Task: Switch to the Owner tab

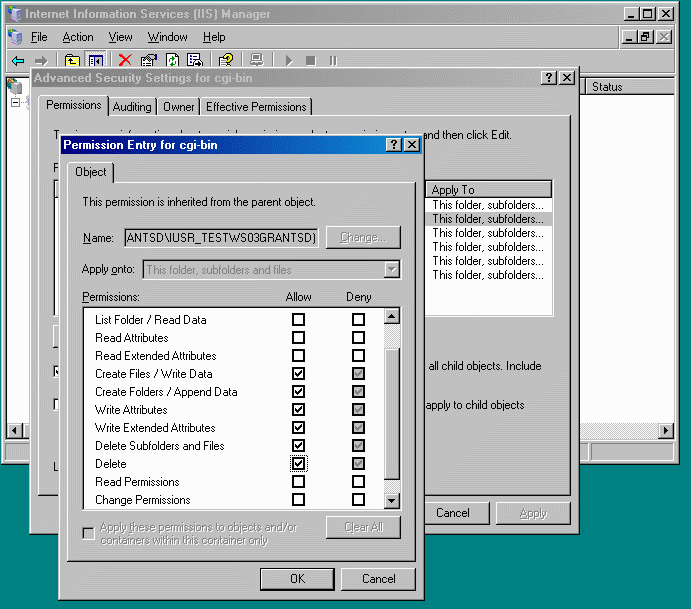Action: (x=178, y=107)
